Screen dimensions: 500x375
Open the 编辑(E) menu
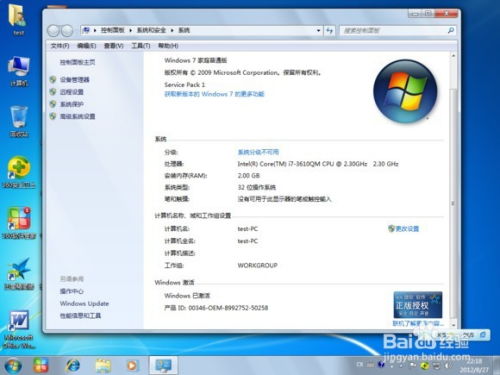pyautogui.click(x=86, y=46)
